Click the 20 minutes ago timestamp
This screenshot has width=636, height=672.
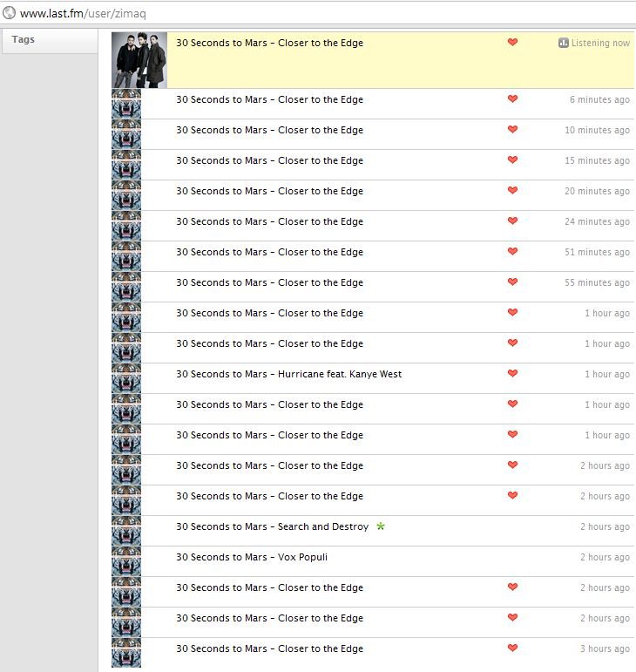pyautogui.click(x=597, y=191)
